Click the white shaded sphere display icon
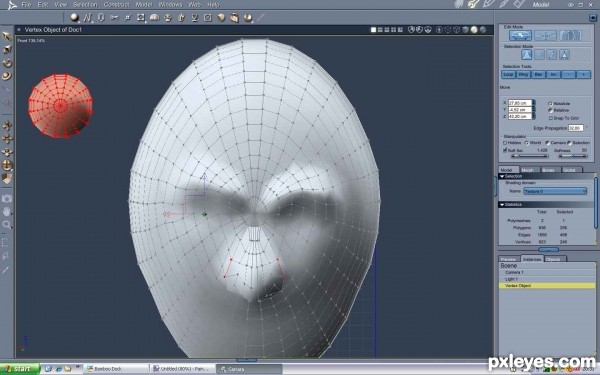Viewport: 600px width, 375px height. click(474, 30)
